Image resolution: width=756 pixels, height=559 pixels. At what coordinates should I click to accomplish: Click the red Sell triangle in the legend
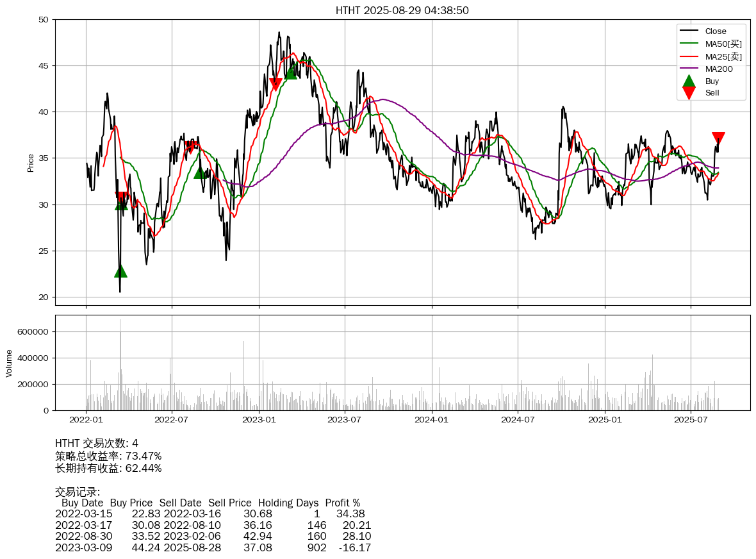(689, 93)
